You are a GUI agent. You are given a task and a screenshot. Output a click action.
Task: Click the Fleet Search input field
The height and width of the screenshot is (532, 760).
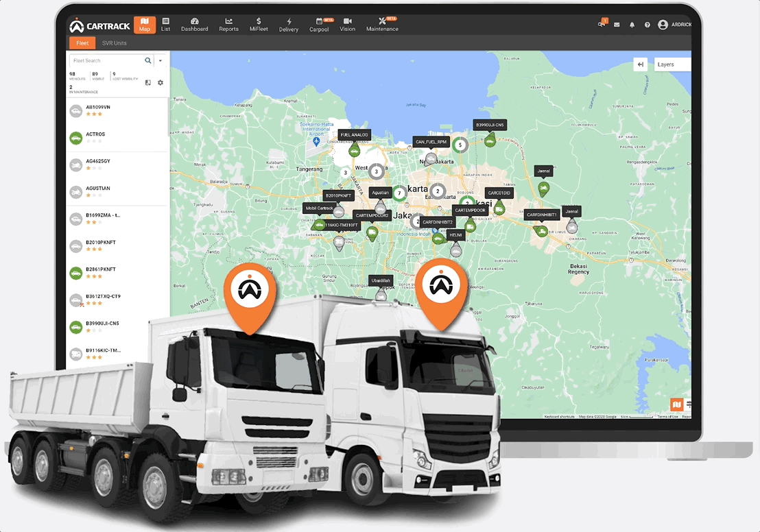pos(106,60)
